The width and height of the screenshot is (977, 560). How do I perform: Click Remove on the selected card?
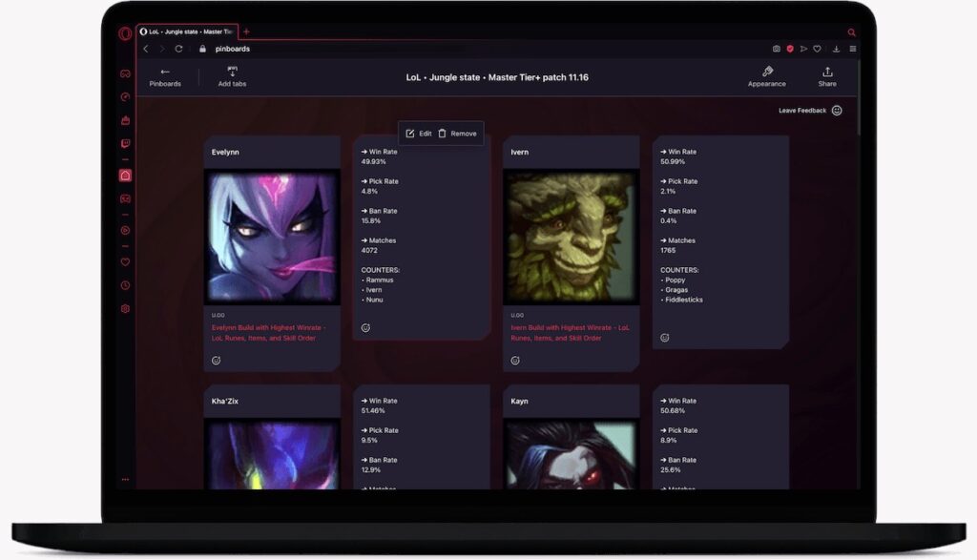(x=457, y=134)
